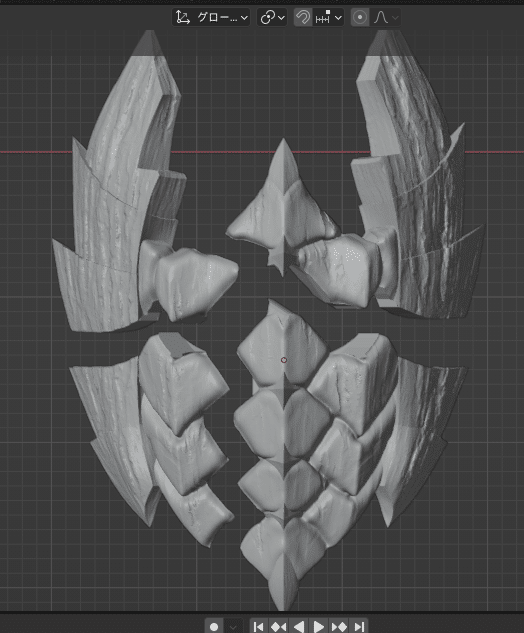Toggle the auto keying record button
Viewport: 524px width, 633px height.
(214, 626)
